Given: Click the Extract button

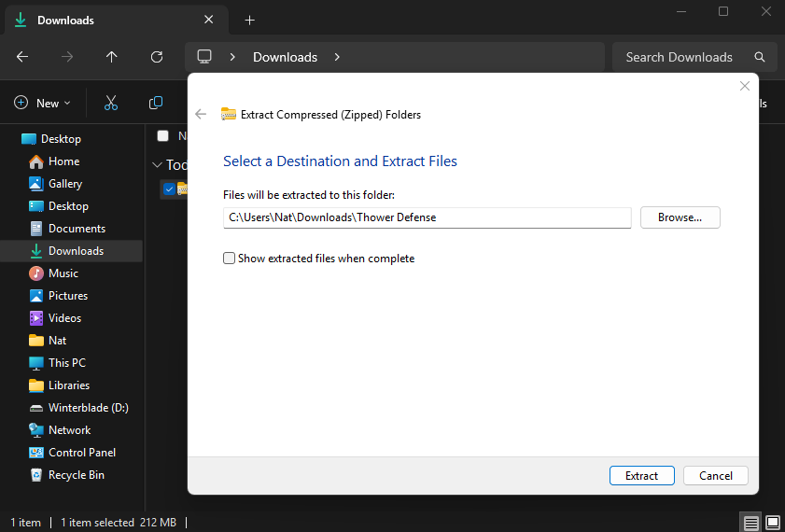Looking at the screenshot, I should (x=642, y=475).
